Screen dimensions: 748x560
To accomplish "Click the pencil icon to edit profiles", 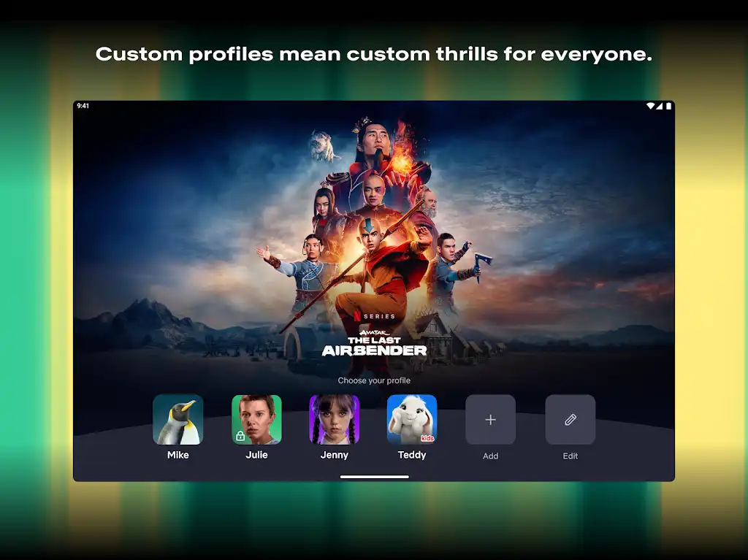I will point(570,419).
